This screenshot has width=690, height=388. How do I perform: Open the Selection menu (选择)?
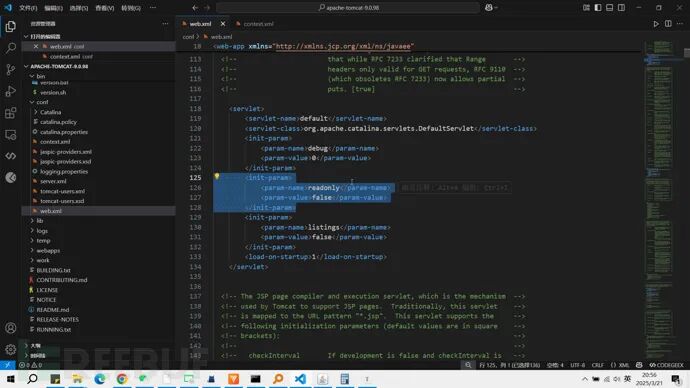(79, 8)
